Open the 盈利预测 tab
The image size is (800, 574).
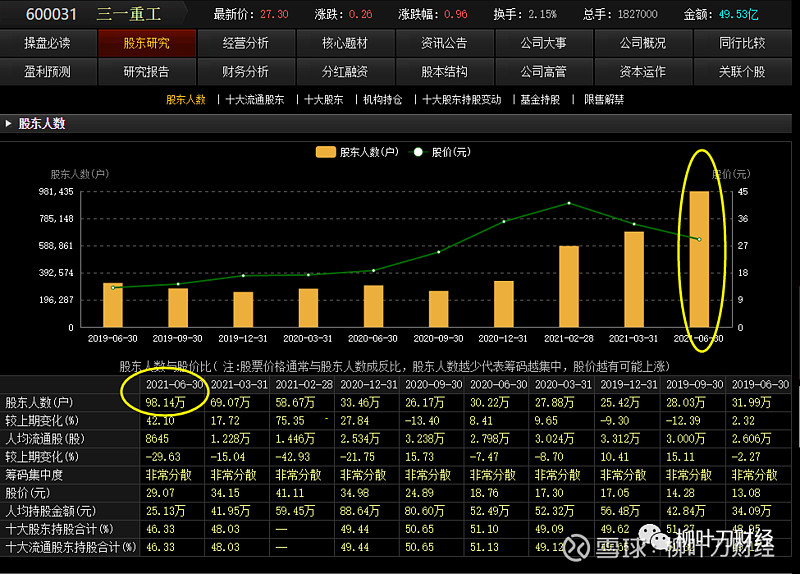(48, 71)
